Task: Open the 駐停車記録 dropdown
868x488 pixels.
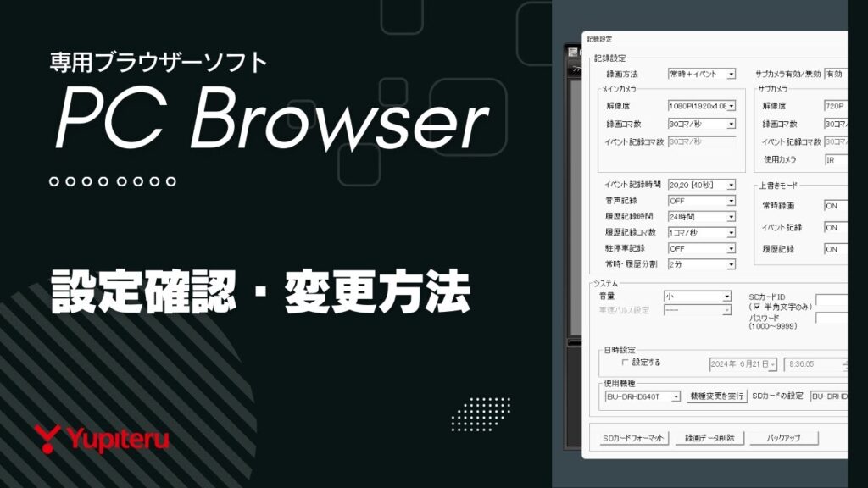Action: 702,249
